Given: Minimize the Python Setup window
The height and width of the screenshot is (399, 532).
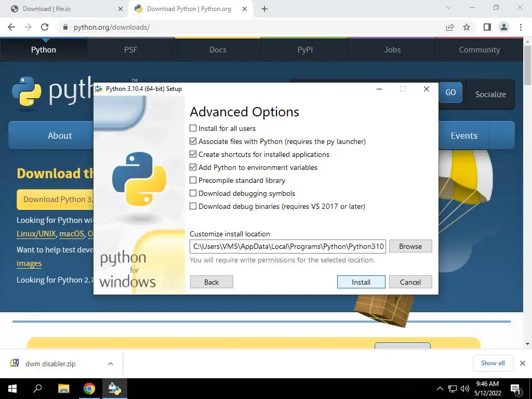Looking at the screenshot, I should pyautogui.click(x=379, y=89).
